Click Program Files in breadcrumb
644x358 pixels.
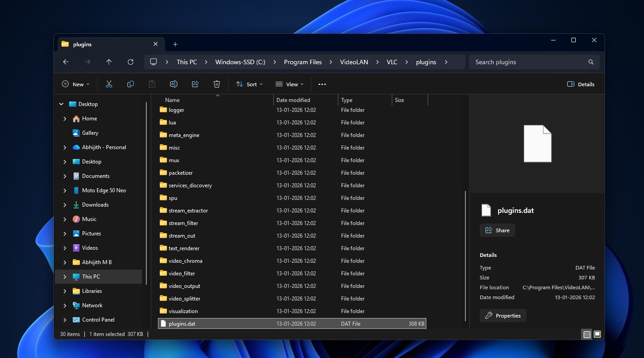303,62
